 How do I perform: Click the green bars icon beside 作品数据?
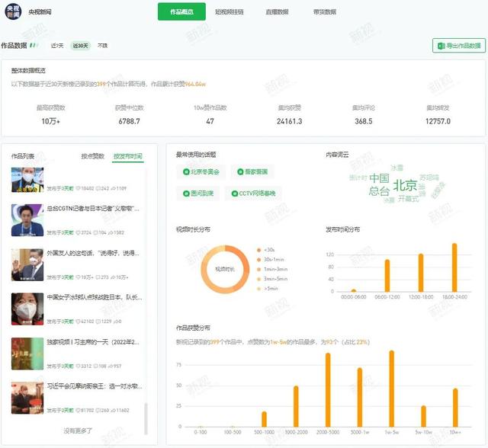coord(34,46)
